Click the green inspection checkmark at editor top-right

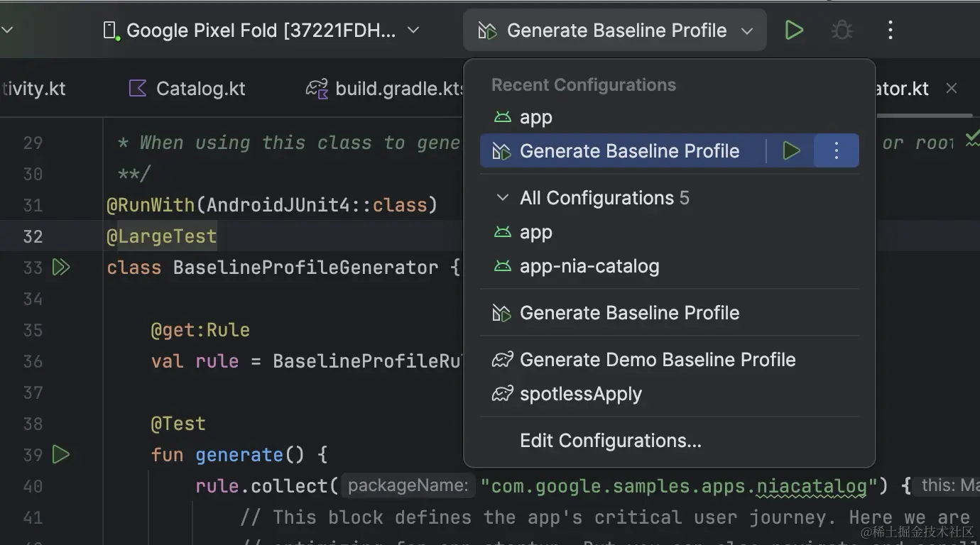(972, 139)
